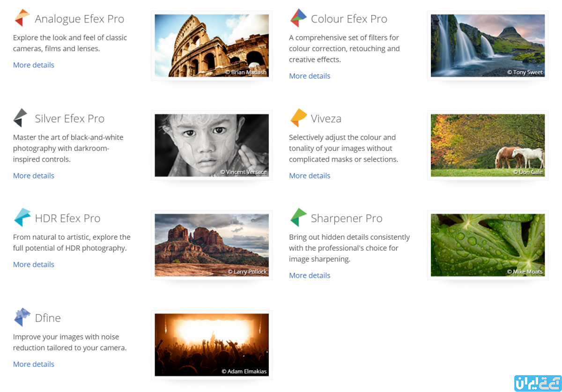This screenshot has height=392, width=562.
Task: Click the HDR Efex Pro logo icon
Action: pyautogui.click(x=22, y=218)
